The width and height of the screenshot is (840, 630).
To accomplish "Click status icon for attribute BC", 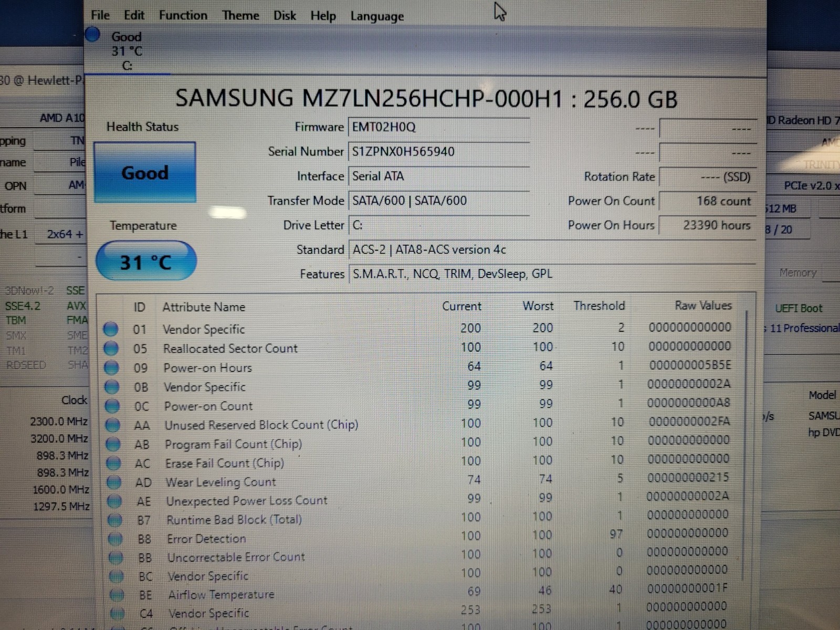I will (x=117, y=576).
